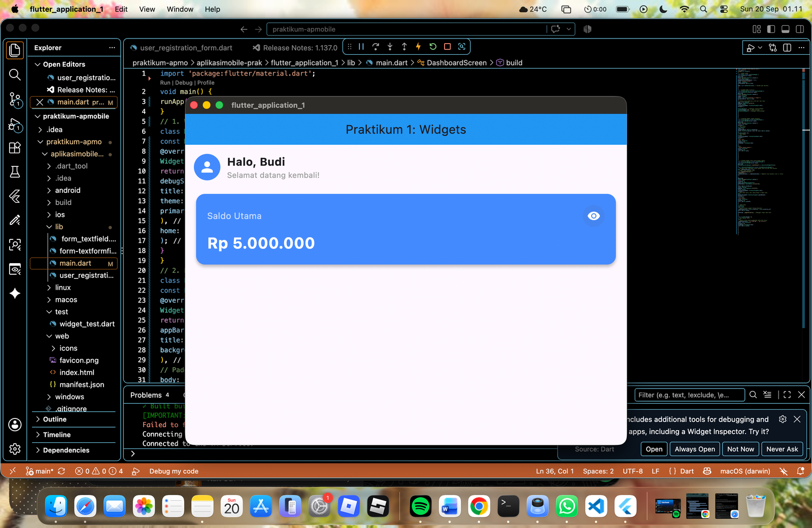This screenshot has width=812, height=528.
Task: Open Source Control view in activity bar
Action: (15, 99)
